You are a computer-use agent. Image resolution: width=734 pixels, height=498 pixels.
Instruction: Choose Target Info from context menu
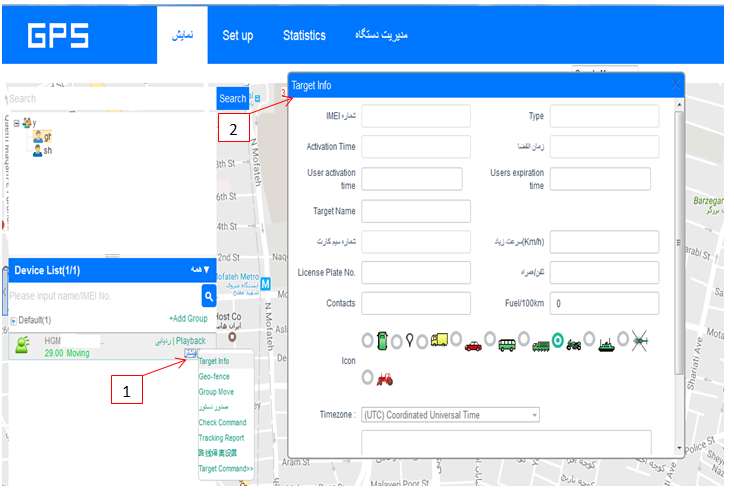pos(213,361)
